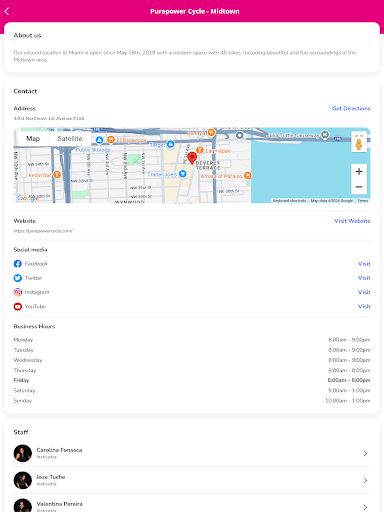This screenshot has width=384, height=512.
Task: Click the Amara at Paraiso restaurant marker
Action: [x=248, y=175]
